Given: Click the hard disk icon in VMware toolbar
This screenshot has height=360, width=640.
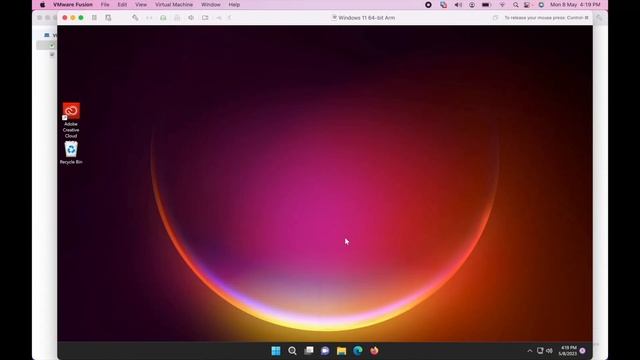Looking at the screenshot, I should [x=163, y=18].
